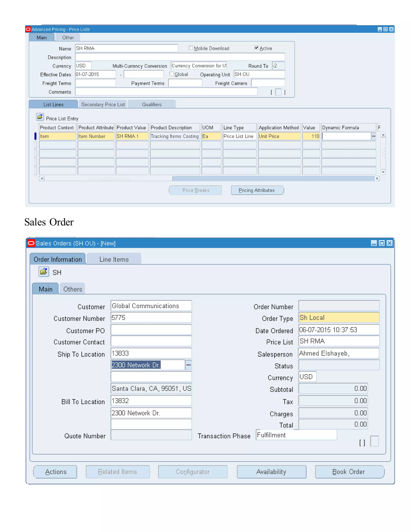Maximize the Sales Orders window

[382, 243]
